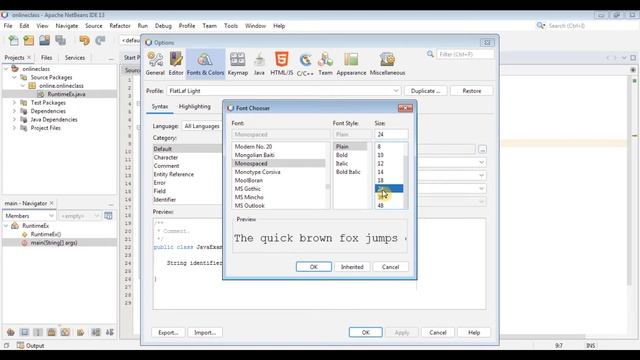Expand the Java Dependencies tree node
The image size is (640, 360).
[x=14, y=120]
